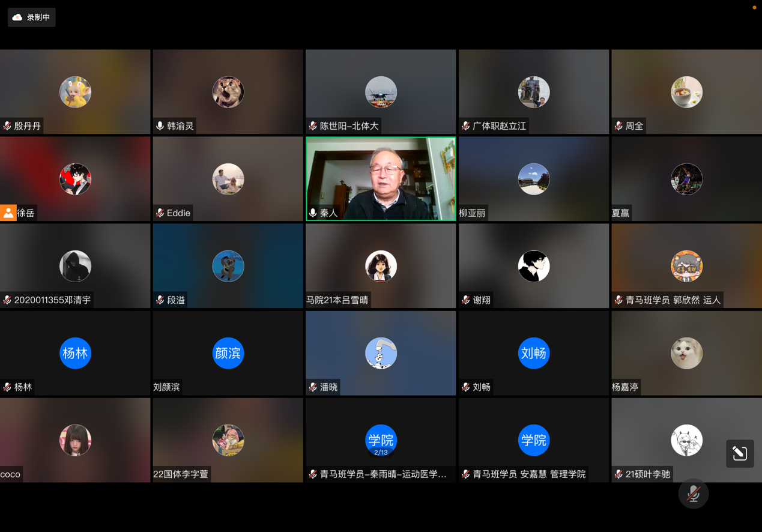Click the muted mic icon beside 陈世阳-北体大
The height and width of the screenshot is (532, 762).
pos(312,126)
